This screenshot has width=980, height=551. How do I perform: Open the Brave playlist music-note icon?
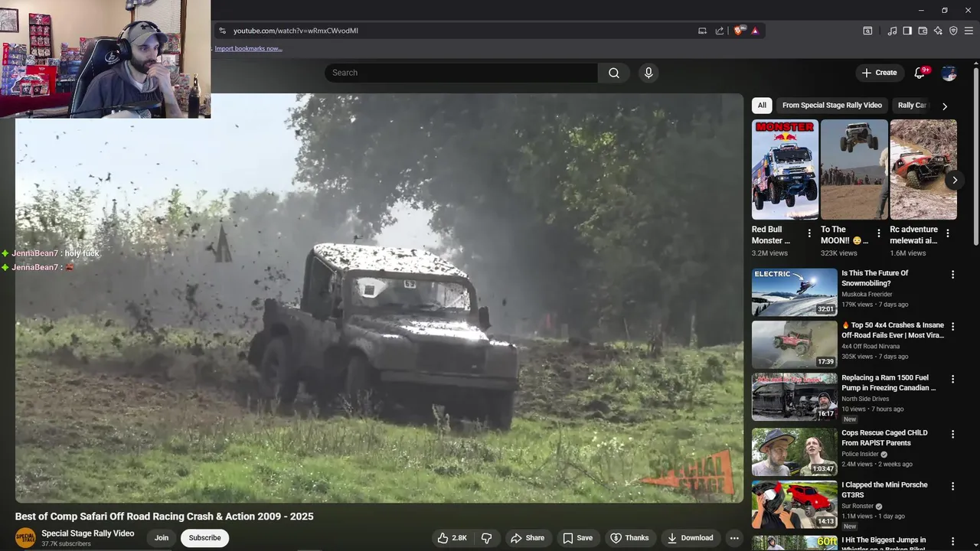(x=892, y=31)
